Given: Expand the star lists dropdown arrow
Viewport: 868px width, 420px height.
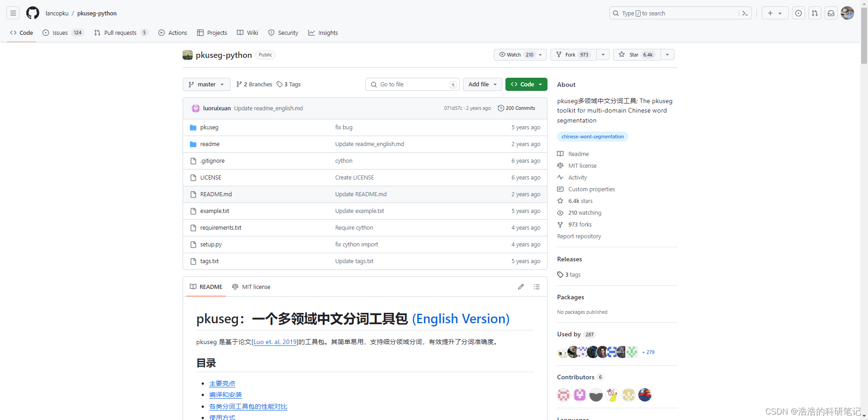Looking at the screenshot, I should tap(667, 55).
